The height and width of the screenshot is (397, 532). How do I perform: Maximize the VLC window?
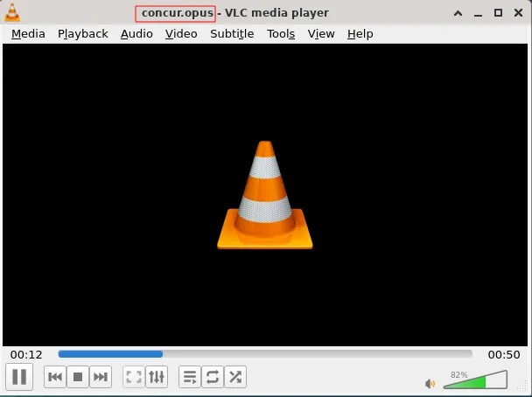coord(498,13)
